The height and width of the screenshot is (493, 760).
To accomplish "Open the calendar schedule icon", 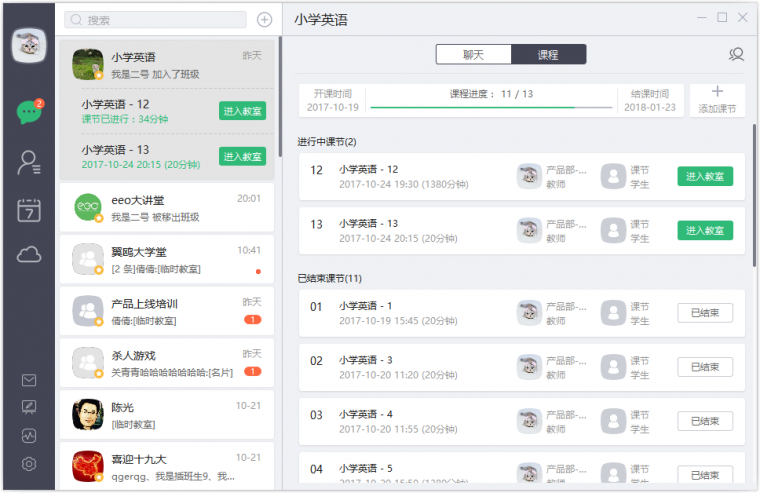I will click(x=28, y=209).
